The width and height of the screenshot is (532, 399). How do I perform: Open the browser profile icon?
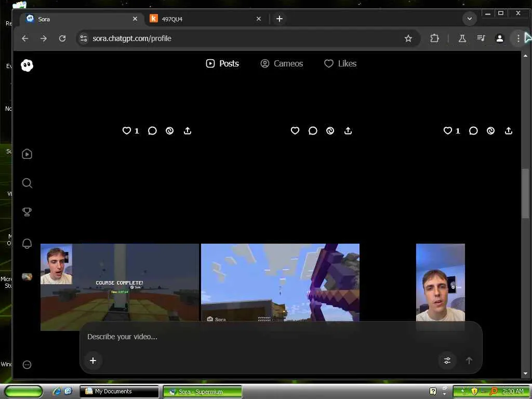[x=499, y=38]
